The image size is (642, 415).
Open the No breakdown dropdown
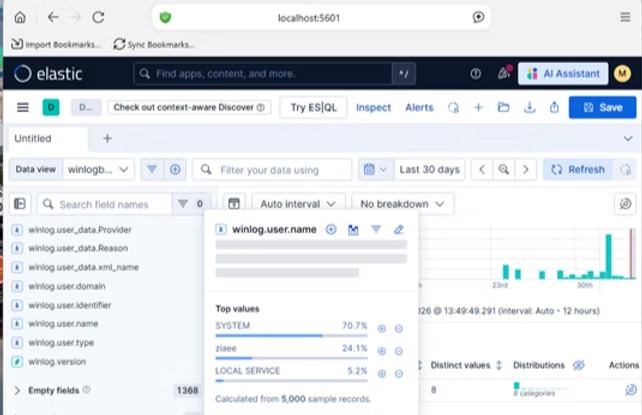[402, 204]
